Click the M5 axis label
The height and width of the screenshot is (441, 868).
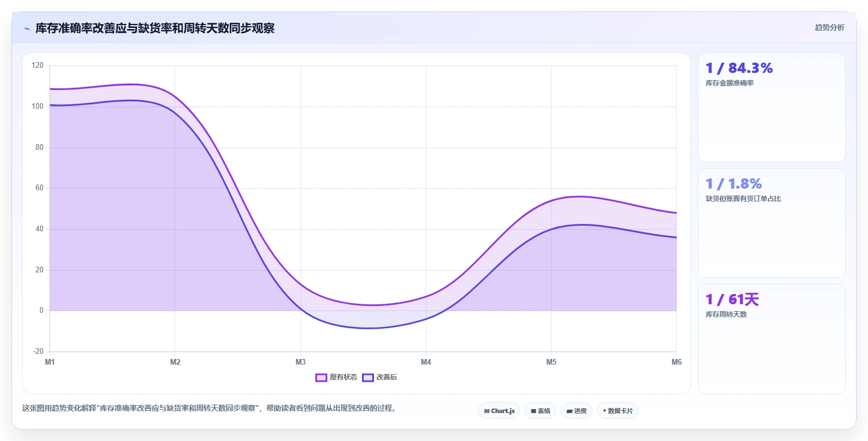pos(551,362)
